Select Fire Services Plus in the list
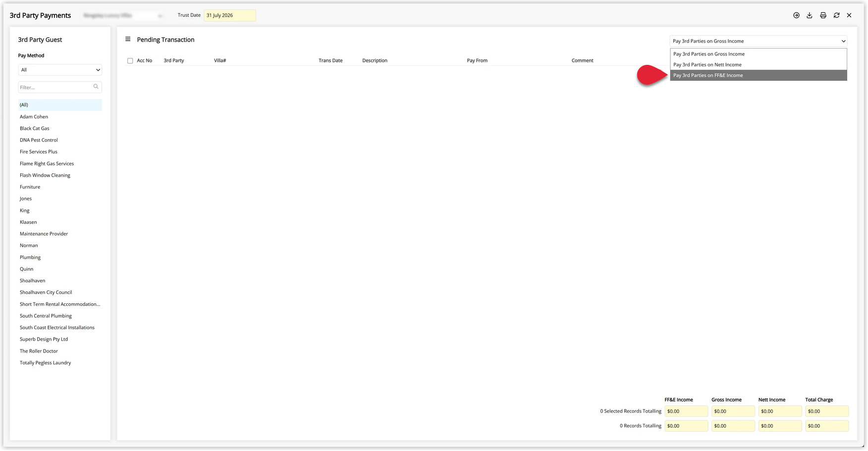The image size is (868, 451). (x=60, y=152)
